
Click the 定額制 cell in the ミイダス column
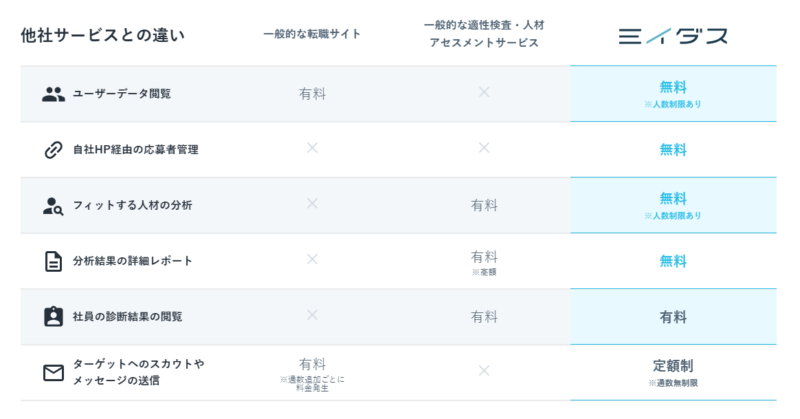tap(673, 366)
